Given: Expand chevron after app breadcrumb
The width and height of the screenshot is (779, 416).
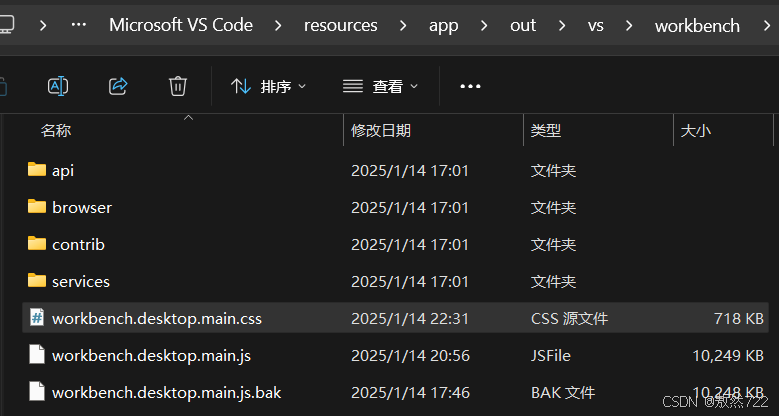Looking at the screenshot, I should pyautogui.click(x=484, y=25).
